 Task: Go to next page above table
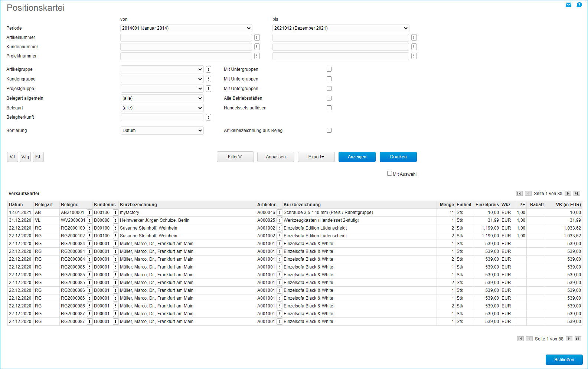point(568,194)
